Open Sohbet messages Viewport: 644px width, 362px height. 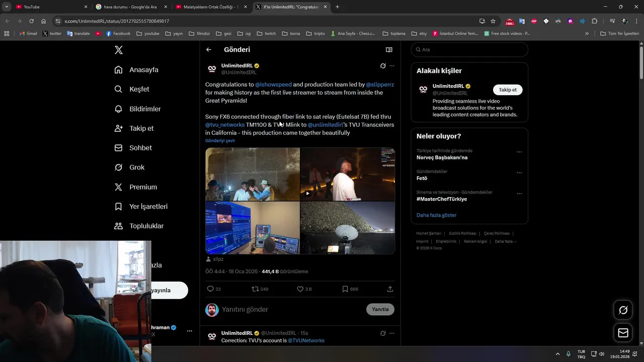click(x=133, y=148)
